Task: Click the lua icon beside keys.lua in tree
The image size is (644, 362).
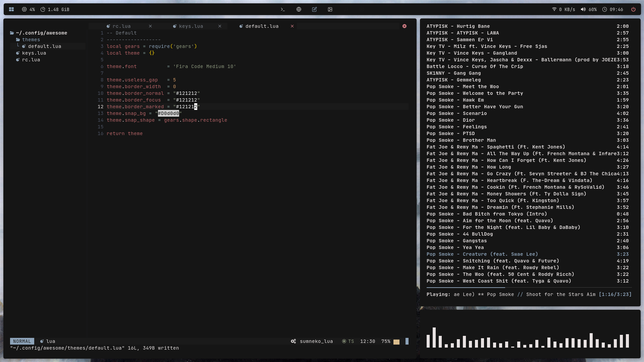Action: 18,53
